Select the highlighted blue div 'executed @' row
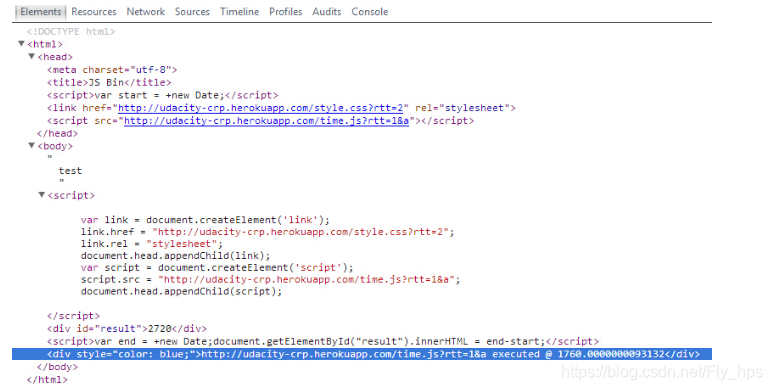This screenshot has width=772, height=390. (362, 354)
